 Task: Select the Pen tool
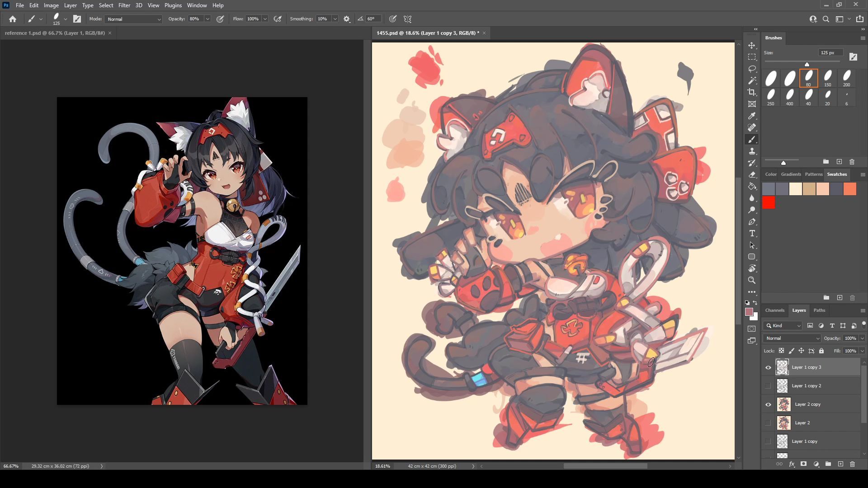(x=752, y=222)
